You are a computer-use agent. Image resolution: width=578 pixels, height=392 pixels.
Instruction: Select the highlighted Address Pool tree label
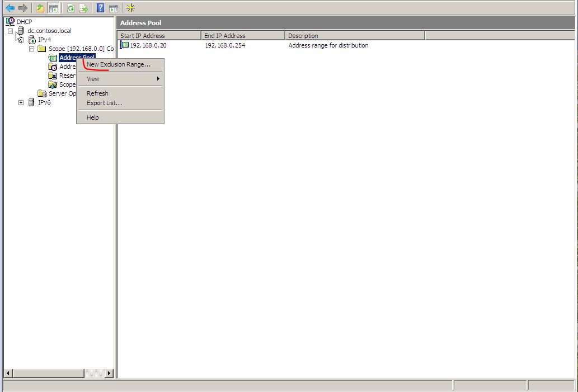coord(77,57)
